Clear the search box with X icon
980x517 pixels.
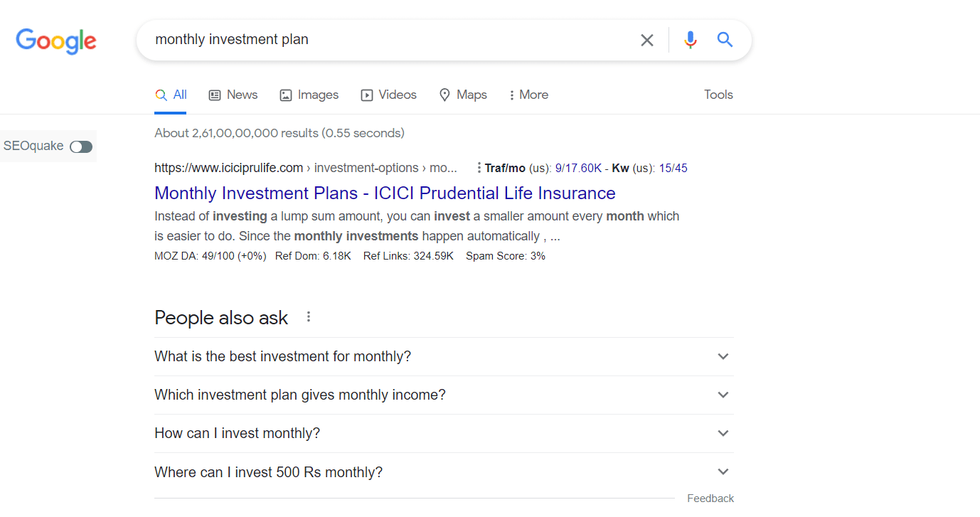647,41
